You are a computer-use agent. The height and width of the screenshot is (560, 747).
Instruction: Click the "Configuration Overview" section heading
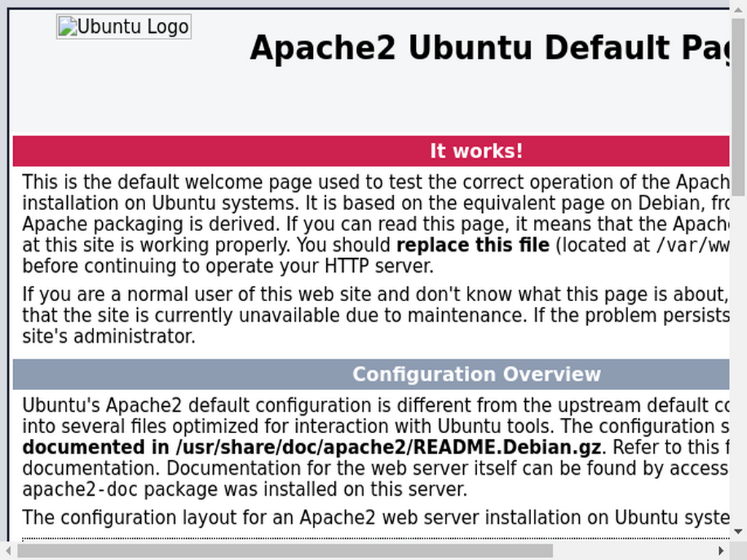coord(476,374)
